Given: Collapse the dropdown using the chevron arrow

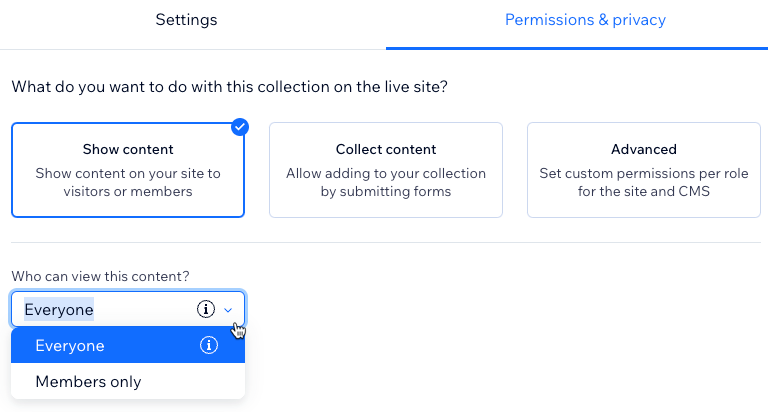Looking at the screenshot, I should coord(228,310).
